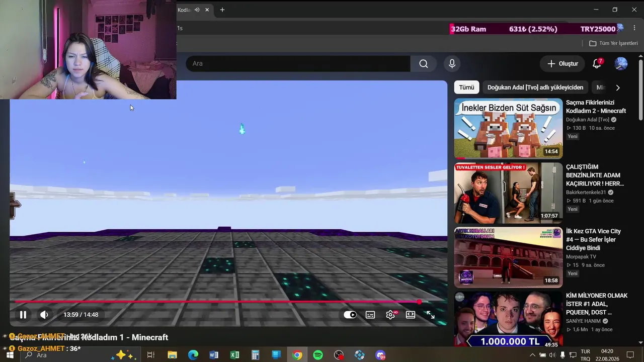Open the KİM MİLYONER OLMAK İSTER #1 title
644x362 pixels.
coord(597,304)
